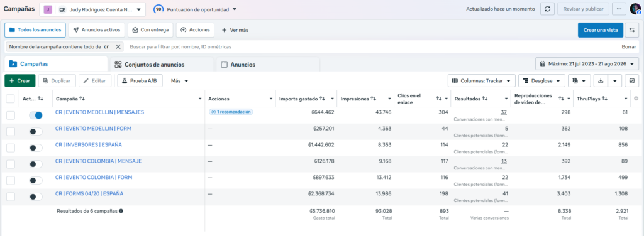The image size is (644, 236).
Task: Enable the CR | INVERSORES | ESPAÑA campaign toggle
Action: click(x=36, y=147)
